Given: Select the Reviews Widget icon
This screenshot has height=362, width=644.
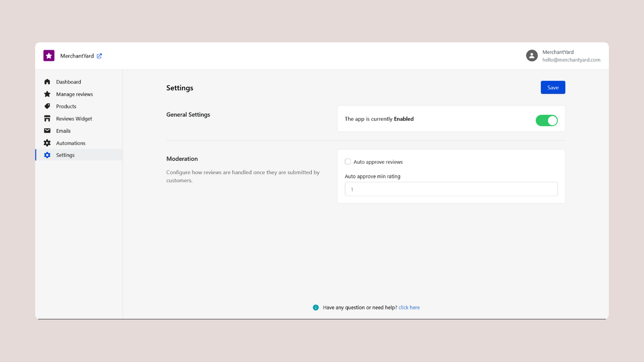Looking at the screenshot, I should tap(47, 118).
